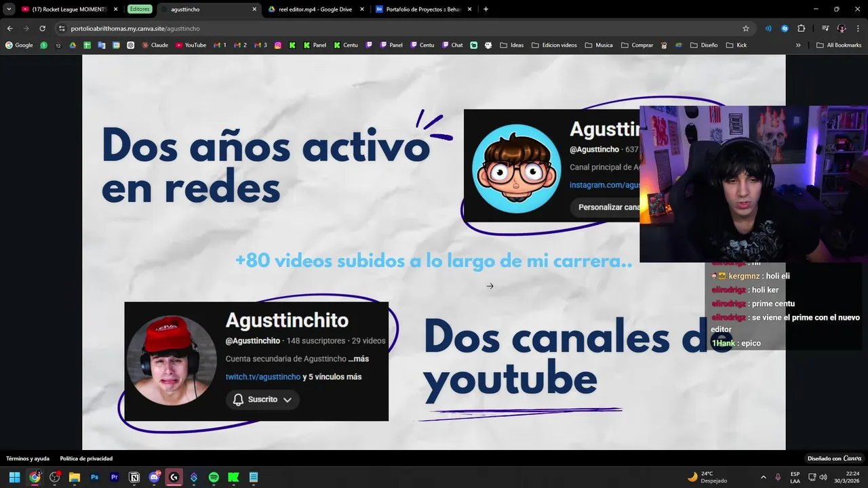
Task: Open File Explorer from the taskbar
Action: [75, 477]
